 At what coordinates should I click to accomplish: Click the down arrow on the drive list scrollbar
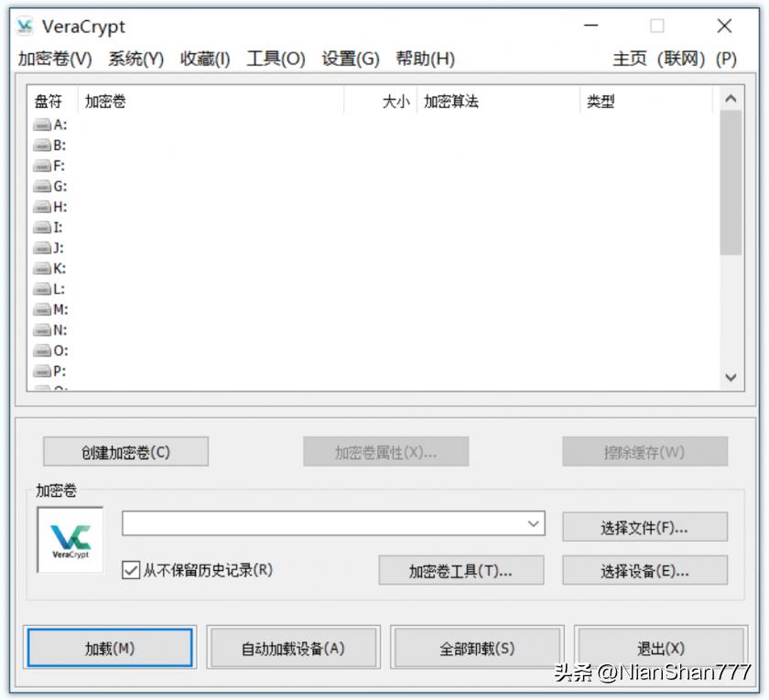[731, 378]
